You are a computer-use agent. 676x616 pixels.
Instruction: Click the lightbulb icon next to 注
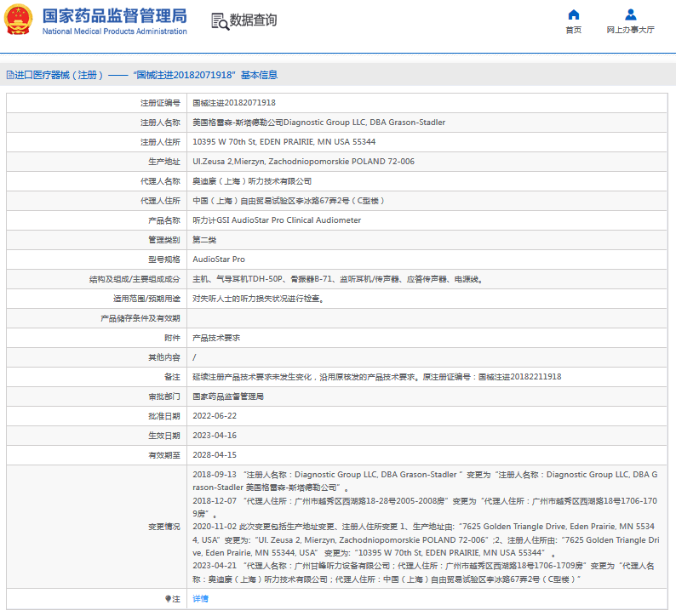coord(168,599)
